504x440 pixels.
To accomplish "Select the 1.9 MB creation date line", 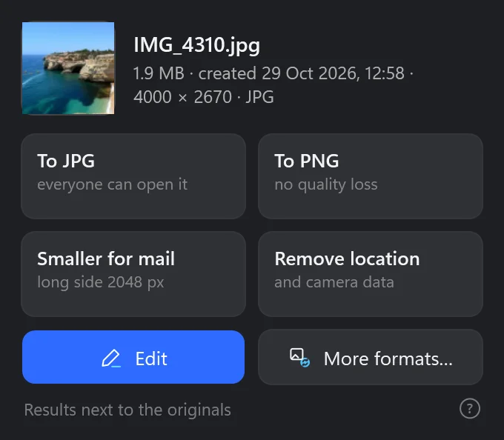I will (273, 73).
